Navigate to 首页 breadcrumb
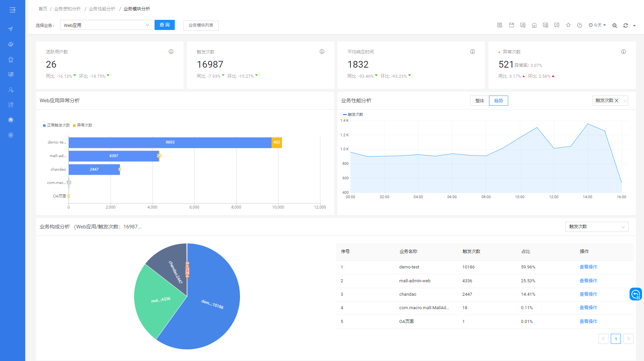This screenshot has width=644, height=361. pyautogui.click(x=43, y=9)
